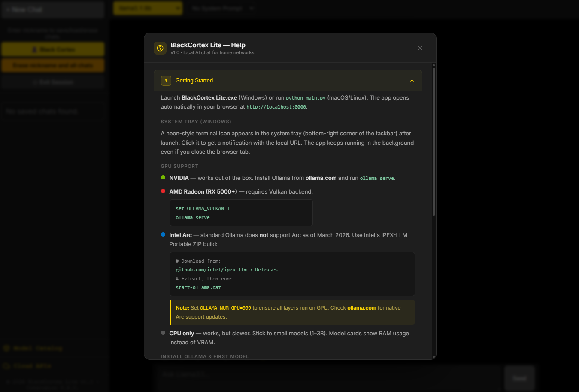Screen dimensions: 579x392
Task: Open the yellow model selector dropdown
Action: pos(148,8)
